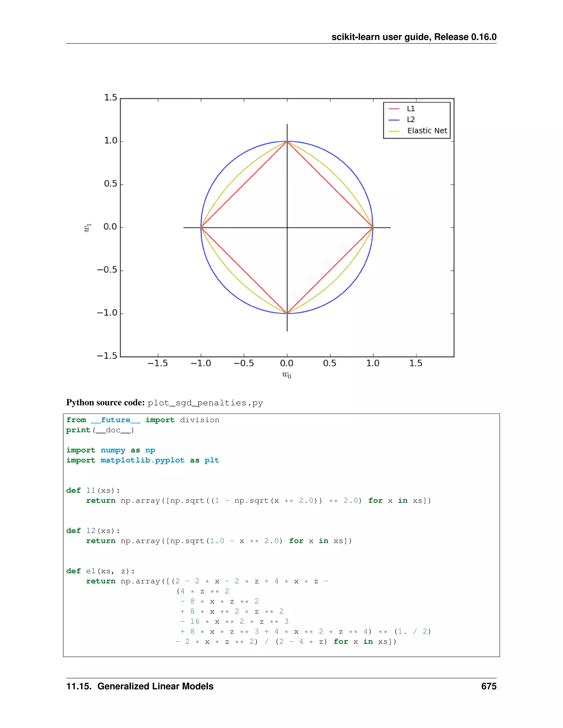563x728 pixels.
Task: Click the code line '- 16 * x ** 2 * z ** 3'
Action: 234,621
